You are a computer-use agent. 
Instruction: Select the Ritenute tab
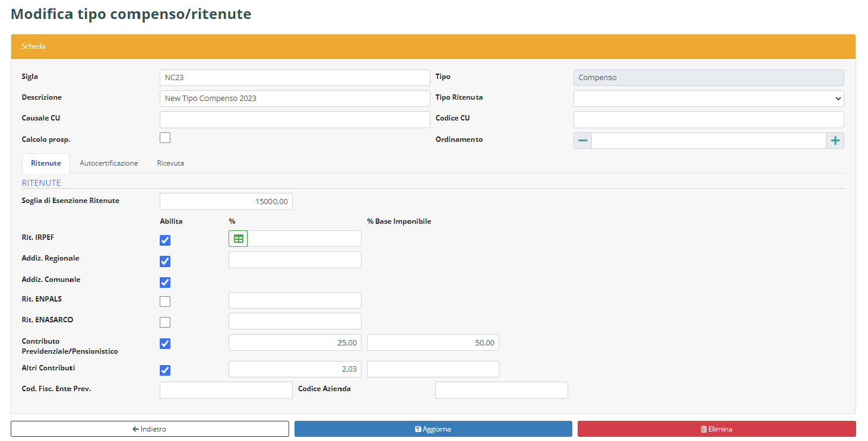46,163
